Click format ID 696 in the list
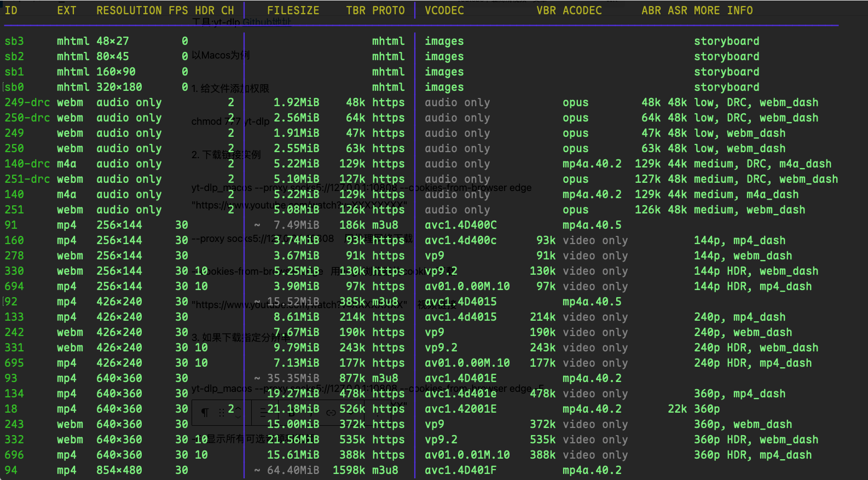The height and width of the screenshot is (480, 868). (x=14, y=455)
